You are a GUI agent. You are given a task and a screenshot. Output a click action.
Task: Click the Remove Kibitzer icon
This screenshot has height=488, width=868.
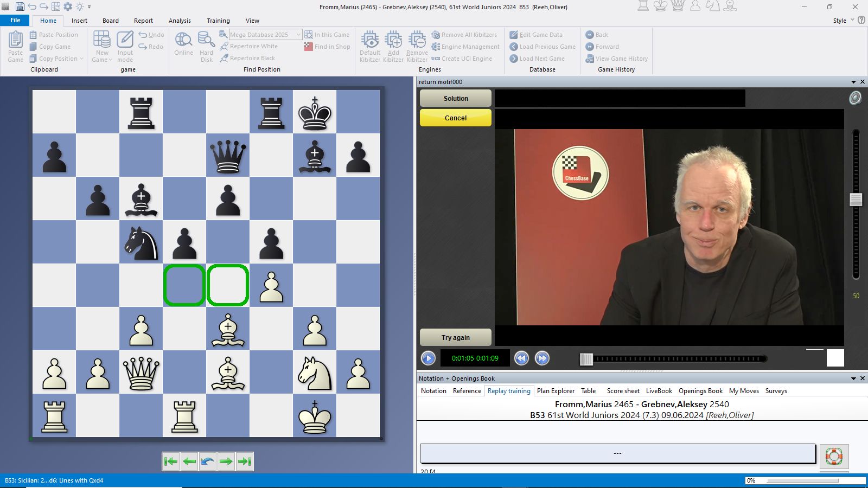point(417,41)
